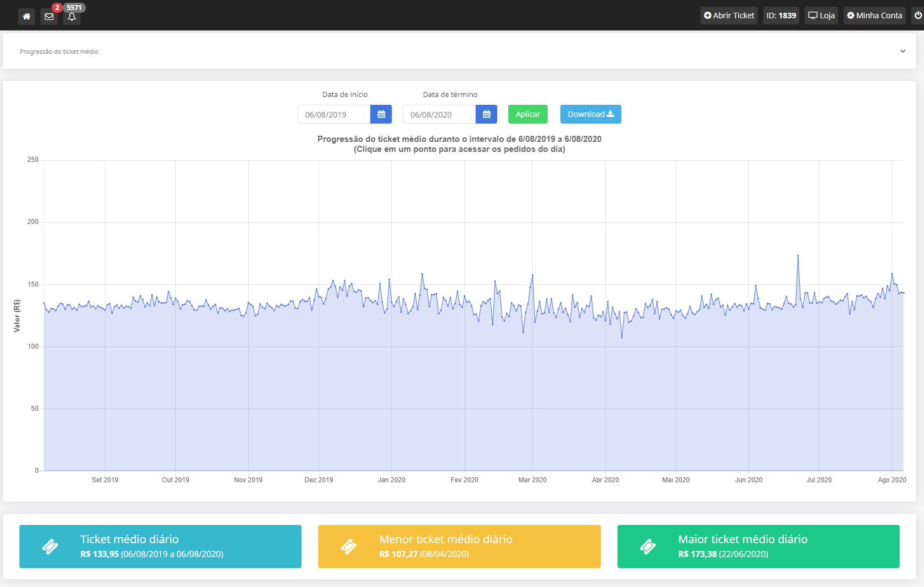Image resolution: width=924 pixels, height=587 pixels.
Task: Click the ID: 1839 item
Action: coord(781,16)
